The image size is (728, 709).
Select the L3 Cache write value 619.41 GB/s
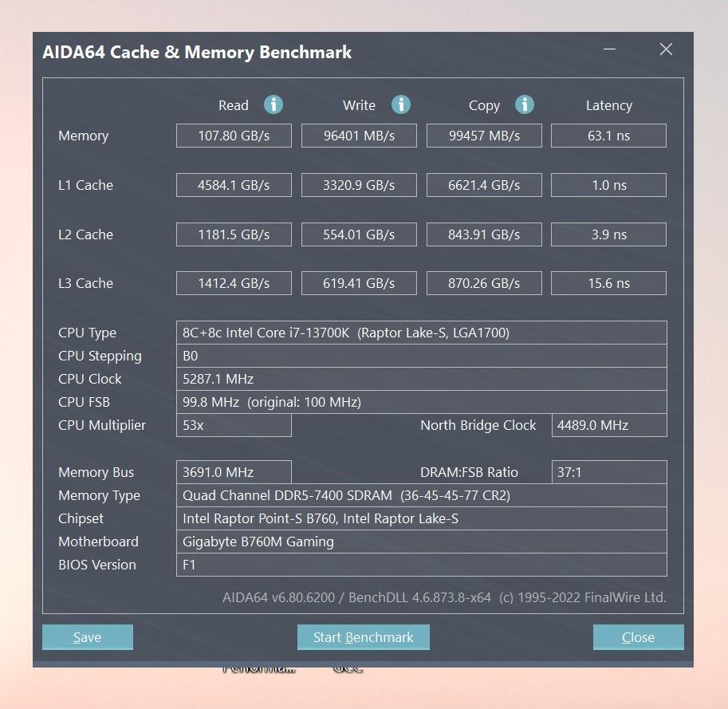359,283
